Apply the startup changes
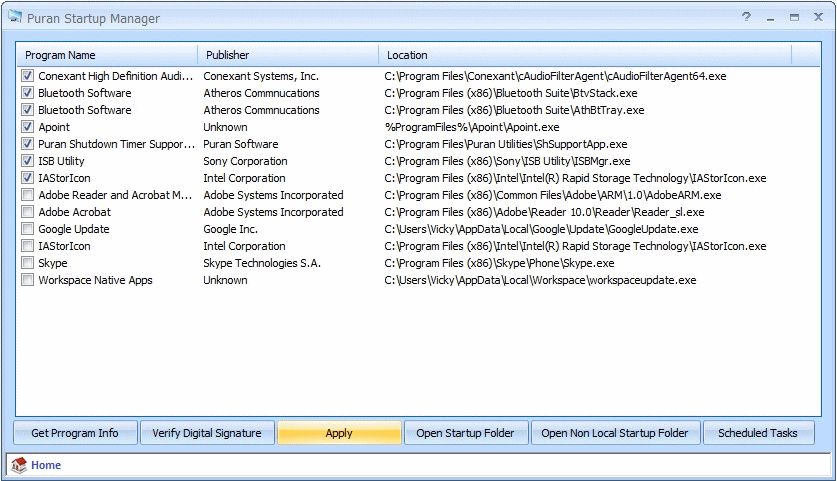The width and height of the screenshot is (837, 481). tap(339, 433)
